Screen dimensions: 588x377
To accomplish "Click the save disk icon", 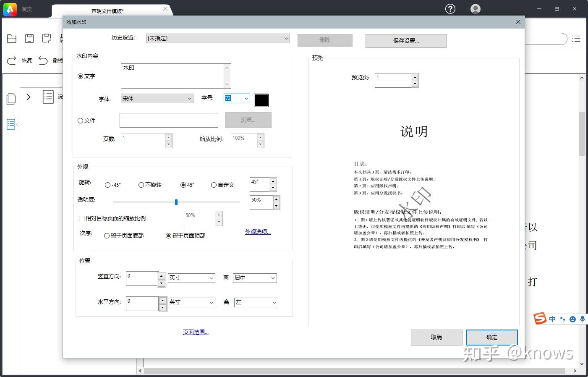I will (29, 39).
